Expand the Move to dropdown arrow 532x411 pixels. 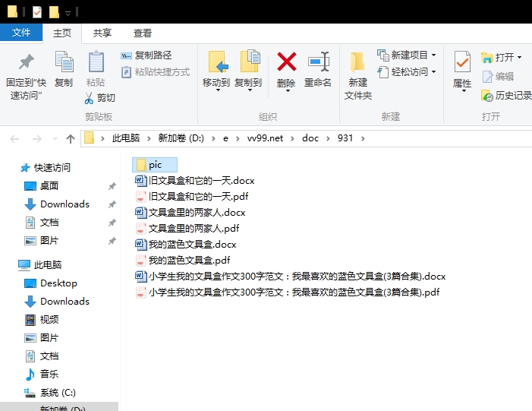point(218,90)
